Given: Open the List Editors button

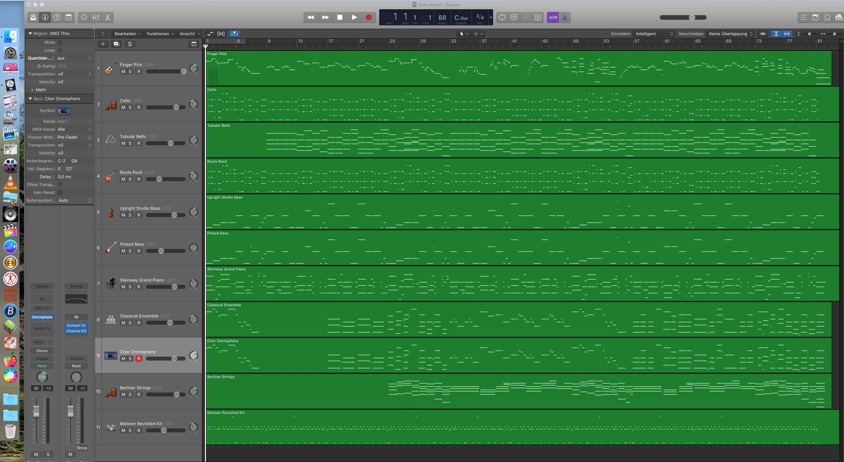Looking at the screenshot, I should tap(804, 17).
